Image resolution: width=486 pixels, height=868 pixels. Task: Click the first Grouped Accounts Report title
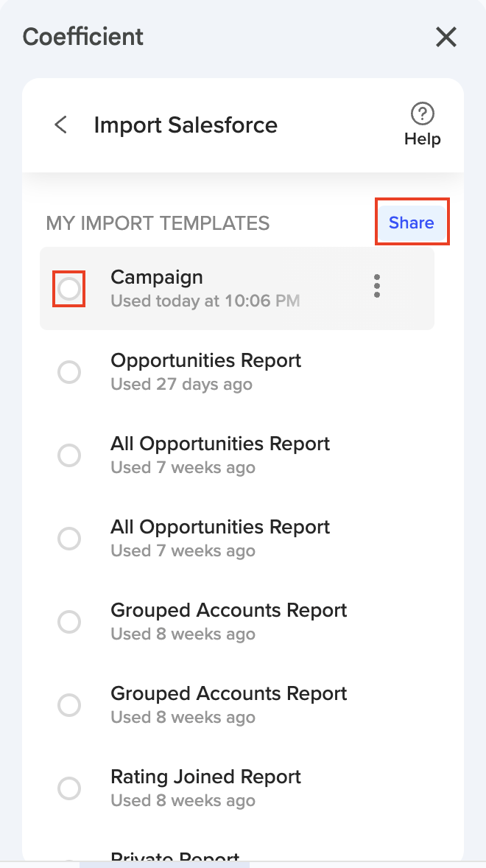[228, 611]
